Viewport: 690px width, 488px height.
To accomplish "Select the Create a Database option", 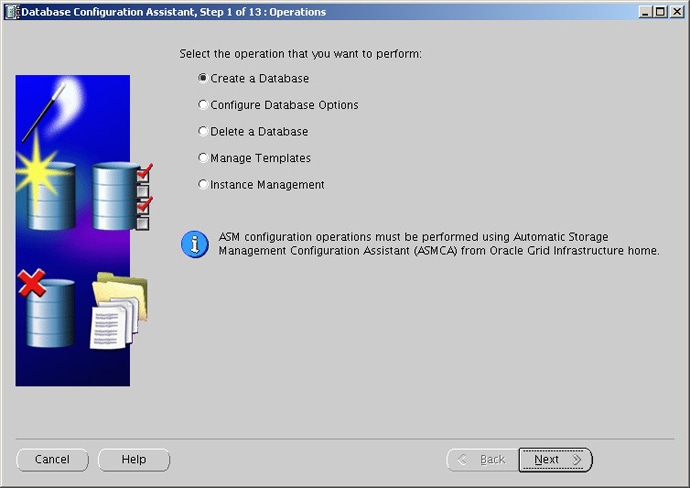I will click(253, 78).
